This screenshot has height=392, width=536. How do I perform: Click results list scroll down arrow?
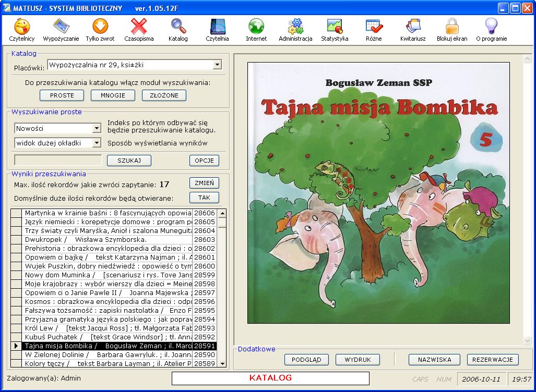pos(222,364)
